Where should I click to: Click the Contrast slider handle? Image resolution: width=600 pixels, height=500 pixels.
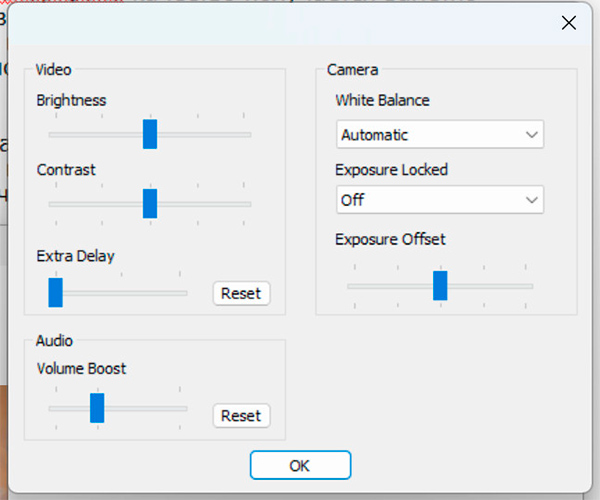tap(150, 203)
